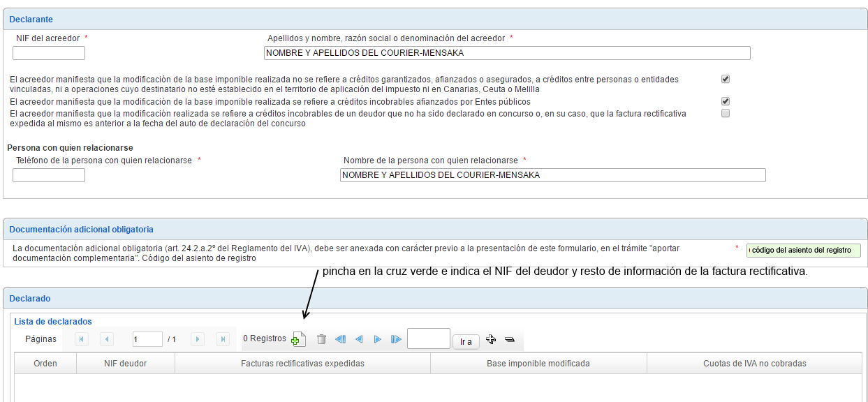Uncheck the créditos garantizados declaration checkbox
Viewport: 868px width, 402px height.
pyautogui.click(x=726, y=80)
